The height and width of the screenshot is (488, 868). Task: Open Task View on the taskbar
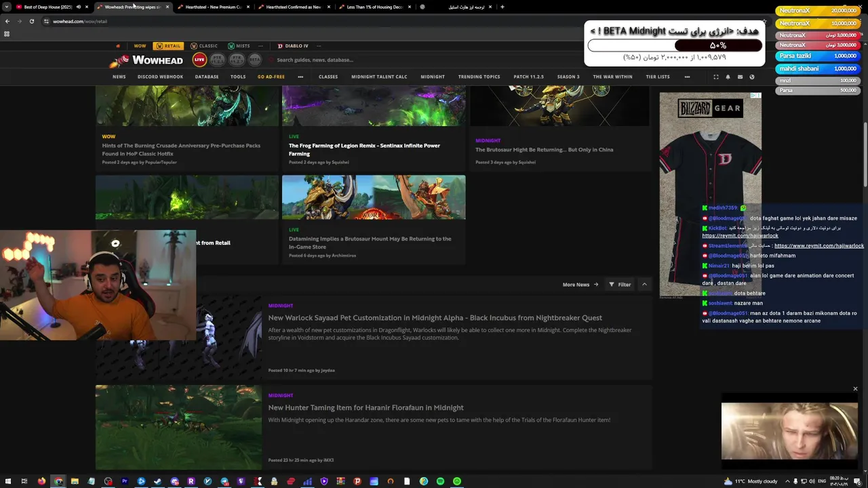click(x=24, y=481)
